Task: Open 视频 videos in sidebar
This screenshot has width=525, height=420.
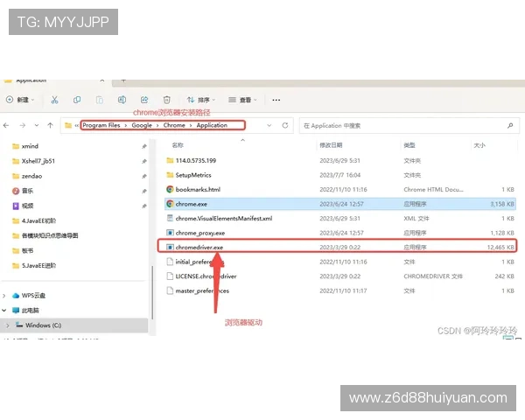Action: [27, 206]
